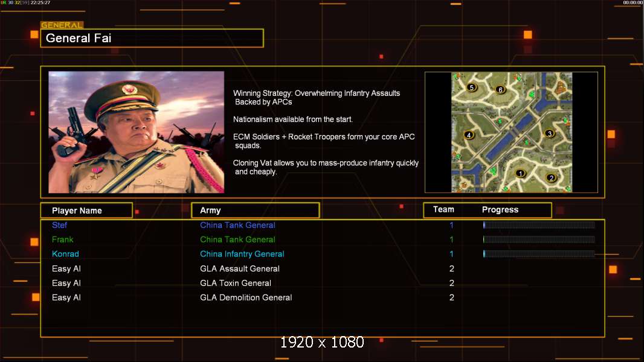Click the General Fai name field
This screenshot has height=362, width=644.
tap(152, 38)
